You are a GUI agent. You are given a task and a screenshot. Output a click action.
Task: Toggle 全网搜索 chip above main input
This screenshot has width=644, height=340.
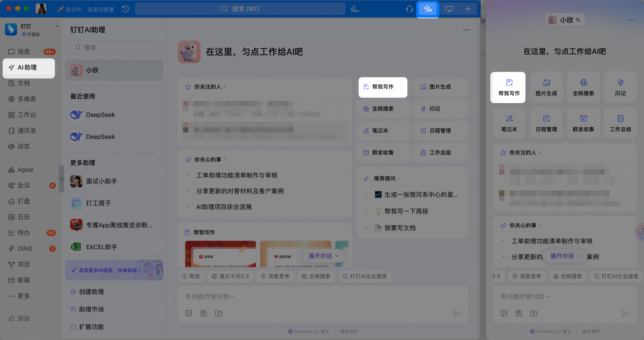click(316, 276)
